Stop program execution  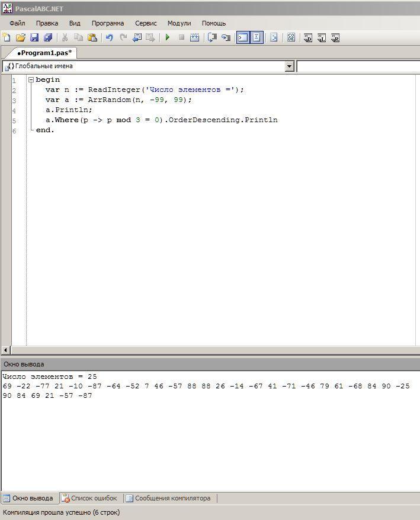click(181, 37)
